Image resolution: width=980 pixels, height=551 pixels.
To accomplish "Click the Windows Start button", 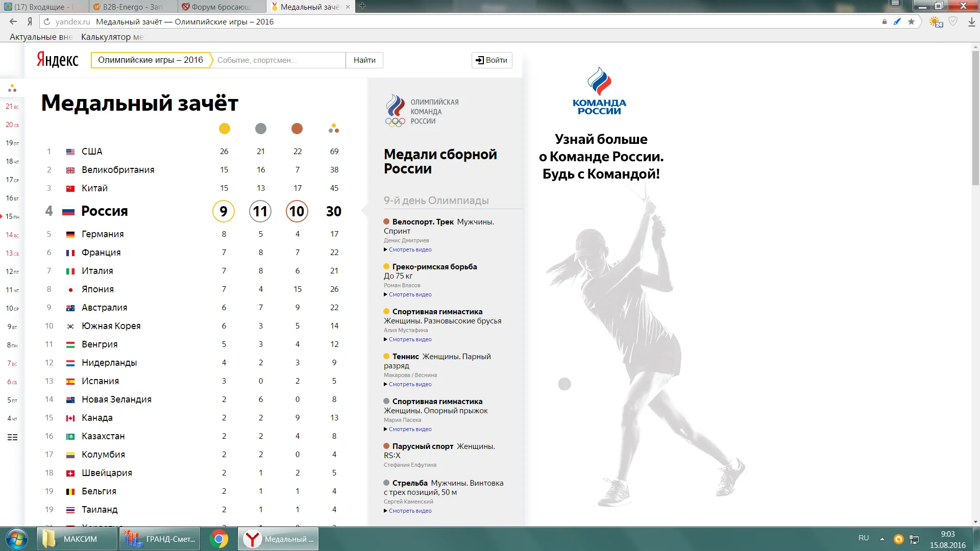I will pos(17,539).
